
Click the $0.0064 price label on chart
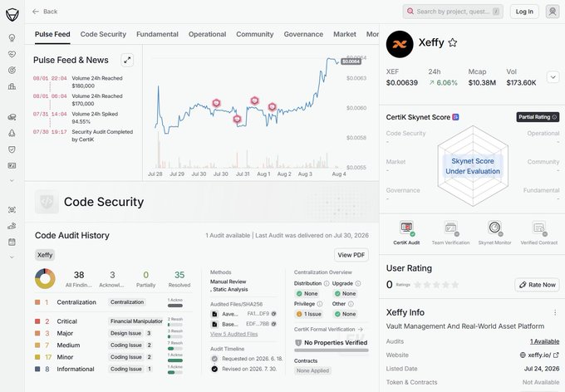click(351, 61)
